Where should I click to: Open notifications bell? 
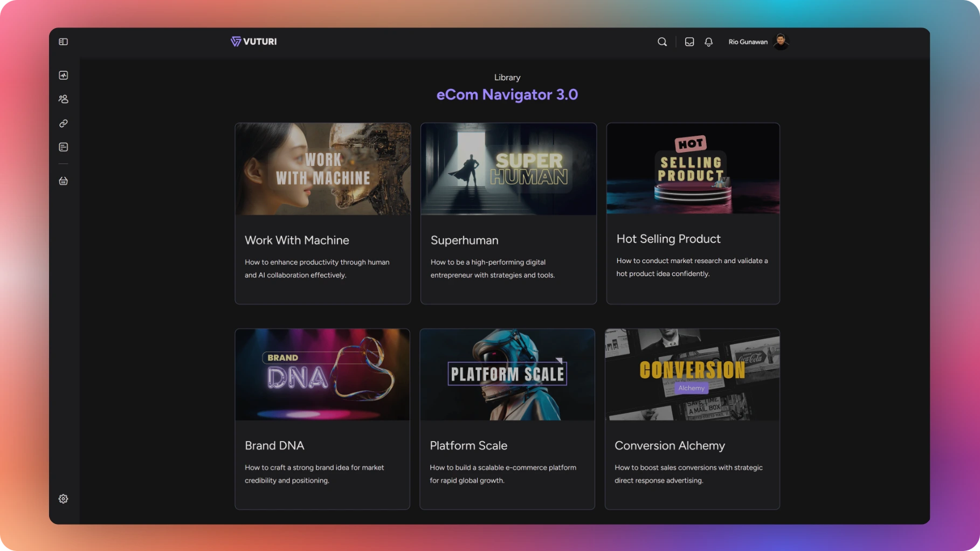708,42
